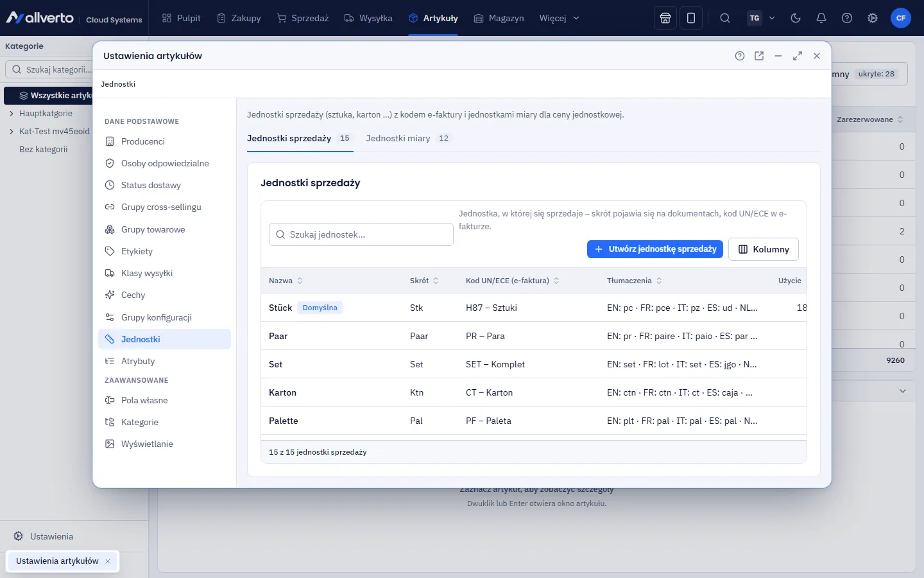Viewport: 924px width, 578px height.
Task: Pop out dialog into new window
Action: point(759,56)
